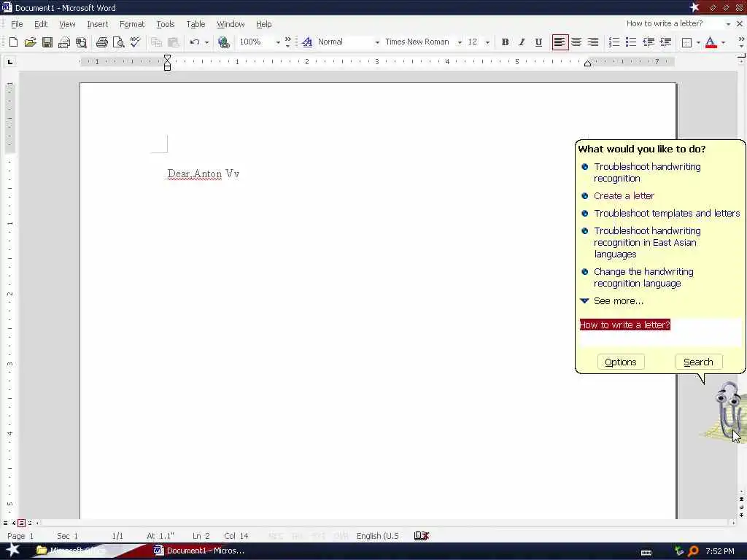Click the Assistant's Search button
Image resolution: width=747 pixels, height=560 pixels.
click(698, 362)
